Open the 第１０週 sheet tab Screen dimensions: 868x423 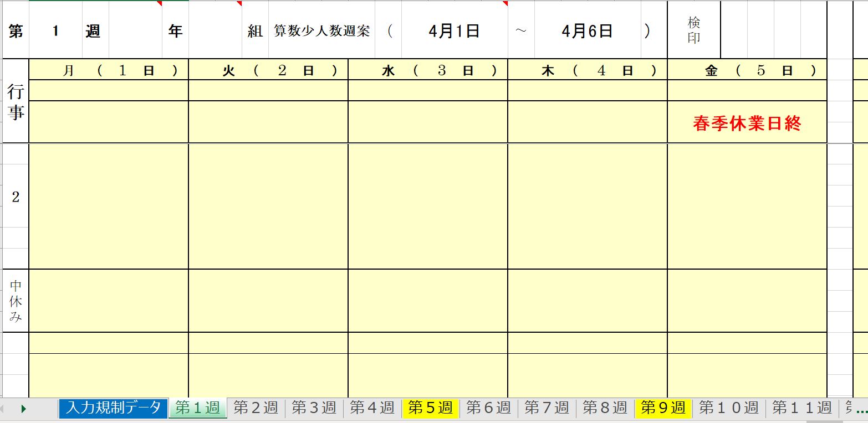729,408
